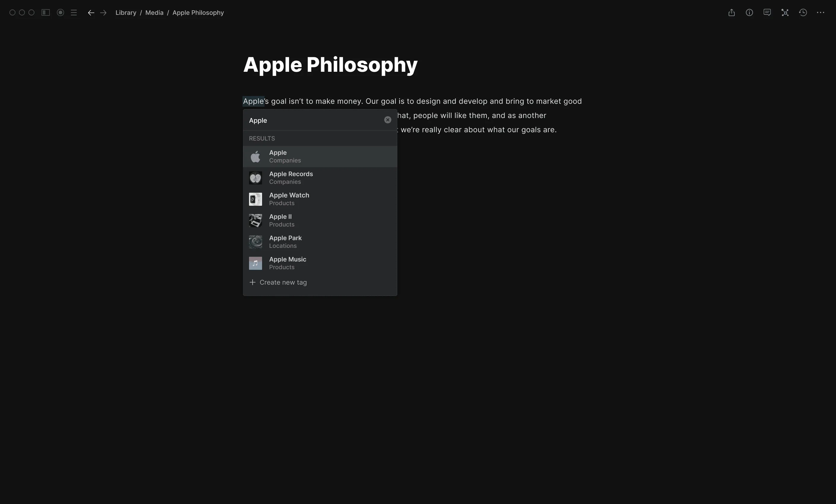Pick the Apple Music result
This screenshot has height=504, width=836.
click(x=320, y=263)
